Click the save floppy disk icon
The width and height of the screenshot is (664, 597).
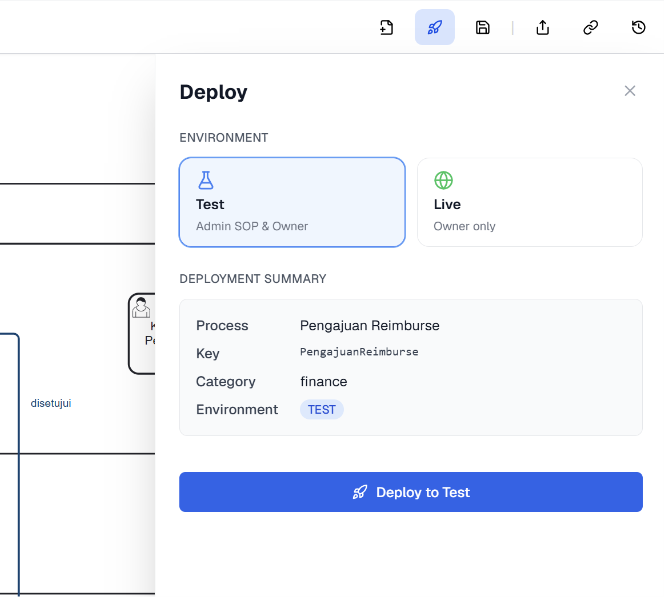point(482,28)
